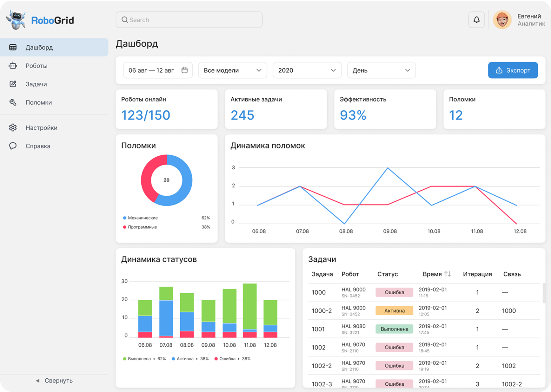The image size is (551, 392).
Task: Open Настройки from the sidebar
Action: (x=54, y=127)
